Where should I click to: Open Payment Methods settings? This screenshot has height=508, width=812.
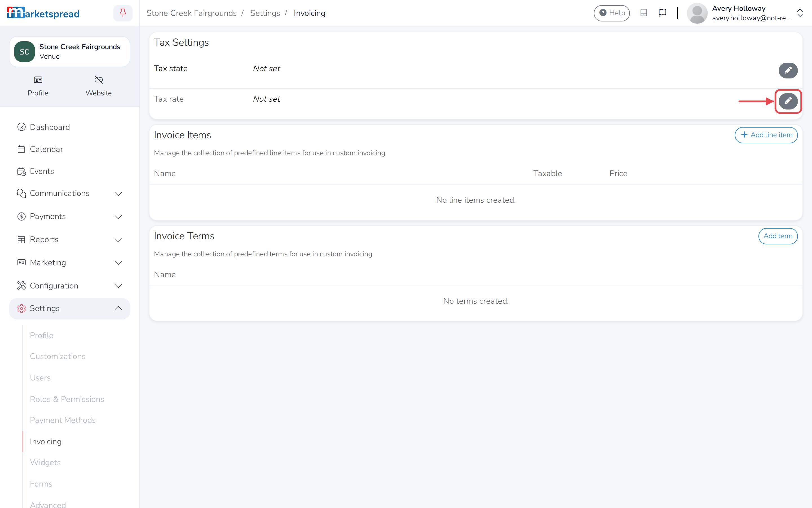click(x=63, y=420)
